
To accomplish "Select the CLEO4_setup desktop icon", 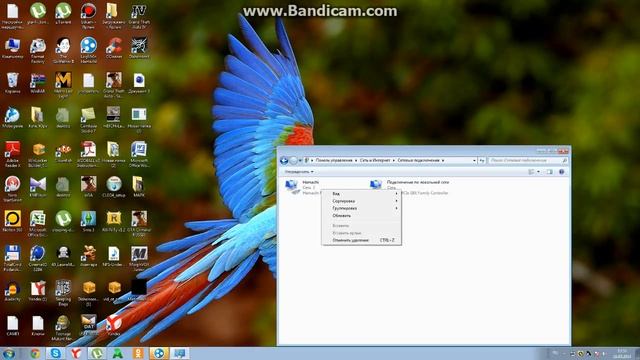I will 114,187.
